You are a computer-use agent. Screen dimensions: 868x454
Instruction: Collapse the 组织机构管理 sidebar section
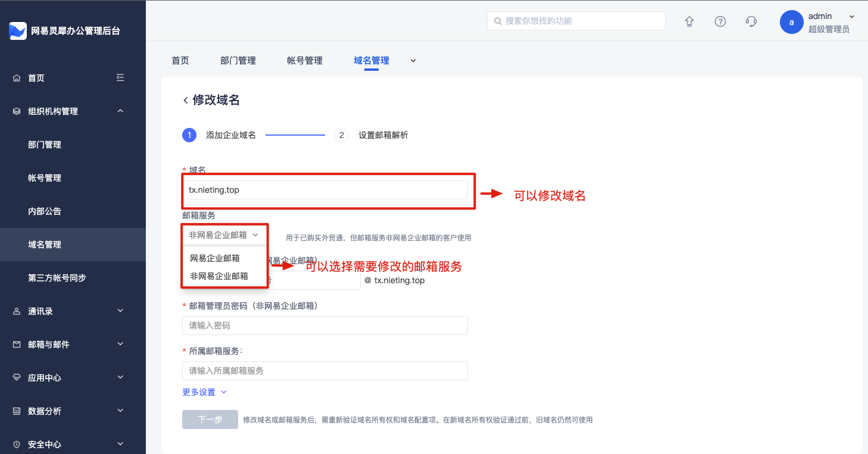point(120,111)
